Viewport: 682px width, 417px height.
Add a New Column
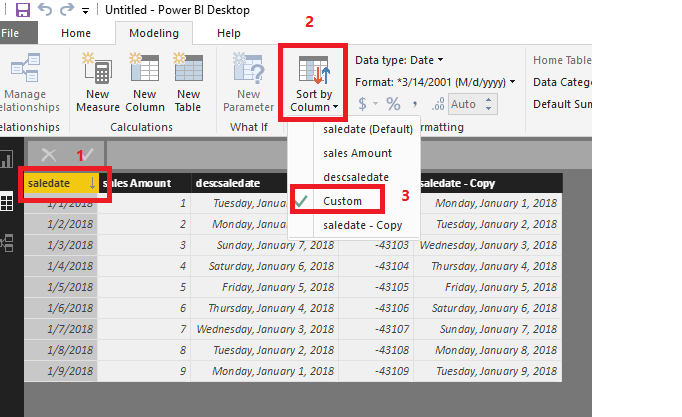point(145,83)
